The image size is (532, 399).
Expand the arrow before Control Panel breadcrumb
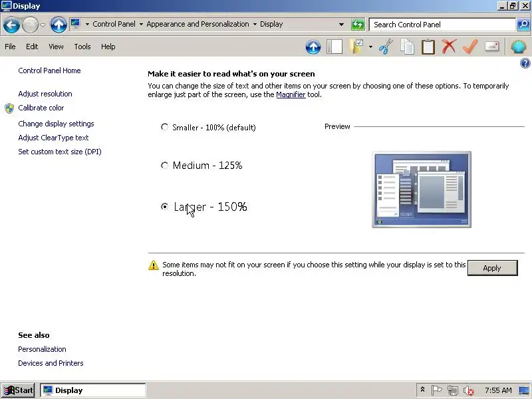tap(87, 25)
